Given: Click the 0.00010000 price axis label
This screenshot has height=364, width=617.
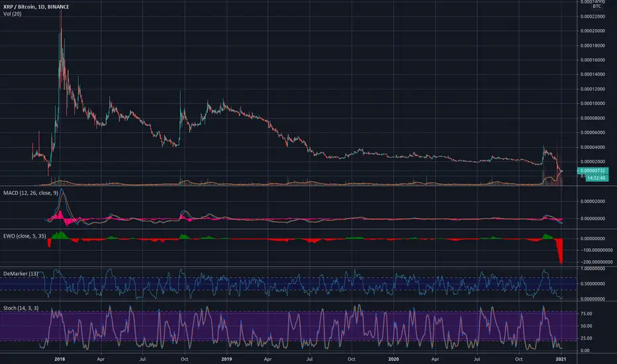Looking at the screenshot, I should (593, 103).
